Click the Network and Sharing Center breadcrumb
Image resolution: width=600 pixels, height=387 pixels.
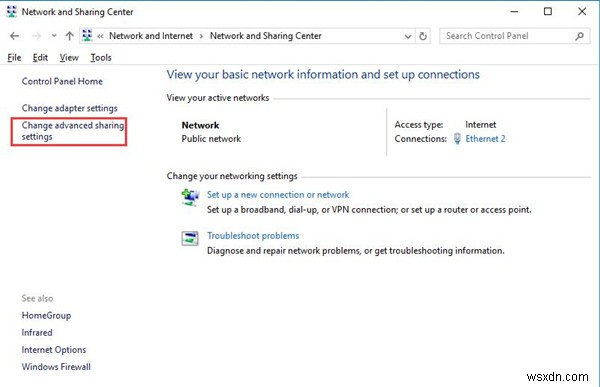pos(266,36)
